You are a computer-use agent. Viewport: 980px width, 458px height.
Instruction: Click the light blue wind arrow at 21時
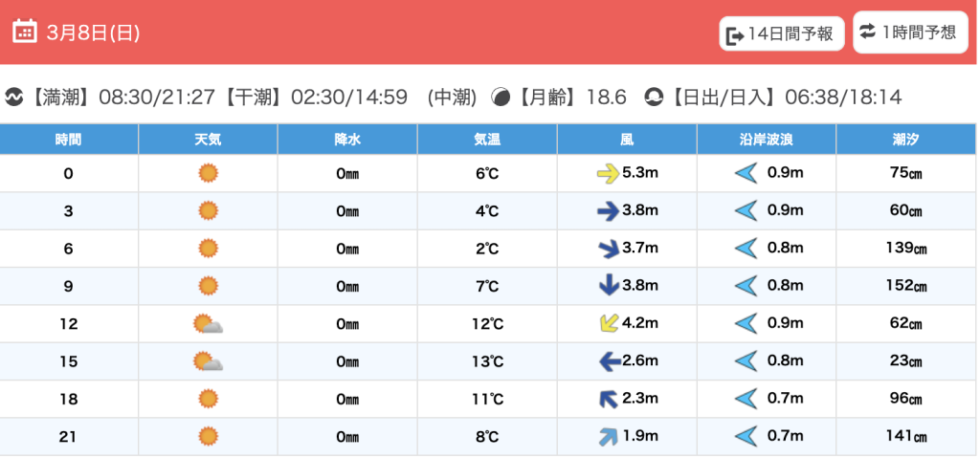pyautogui.click(x=608, y=437)
